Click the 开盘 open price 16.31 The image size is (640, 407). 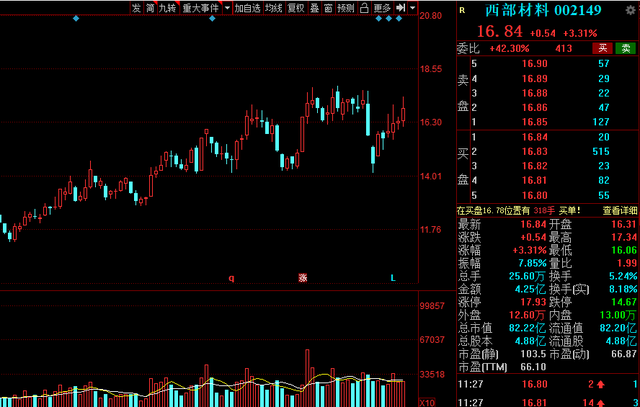coord(624,224)
